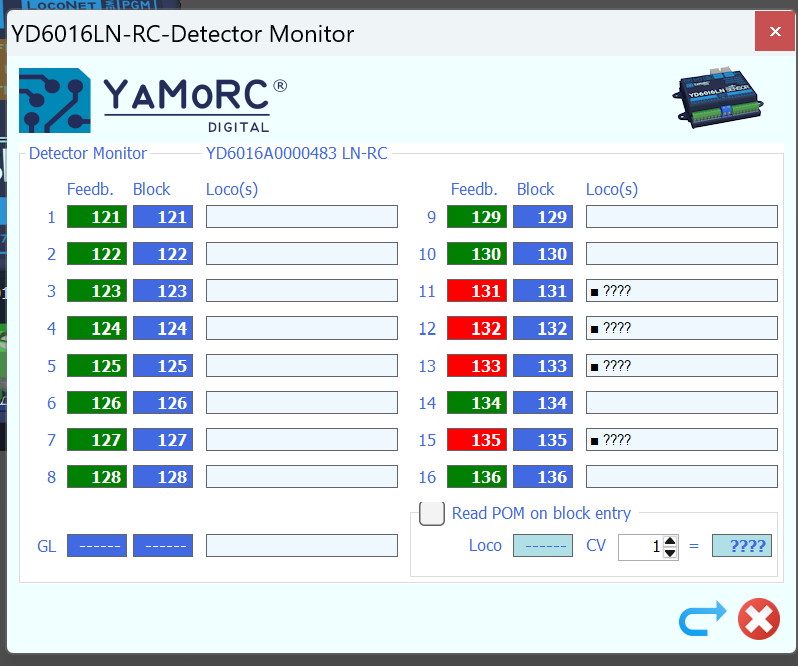Click the red feedback 135 indicator
The height and width of the screenshot is (666, 798).
477,439
